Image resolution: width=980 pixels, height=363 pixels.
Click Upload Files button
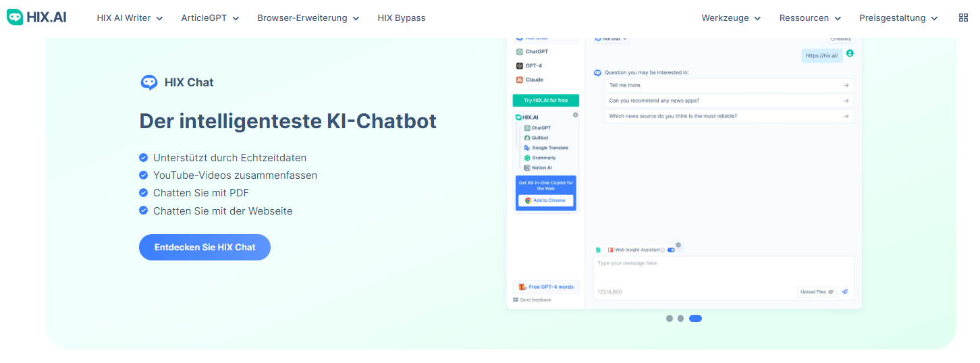817,292
